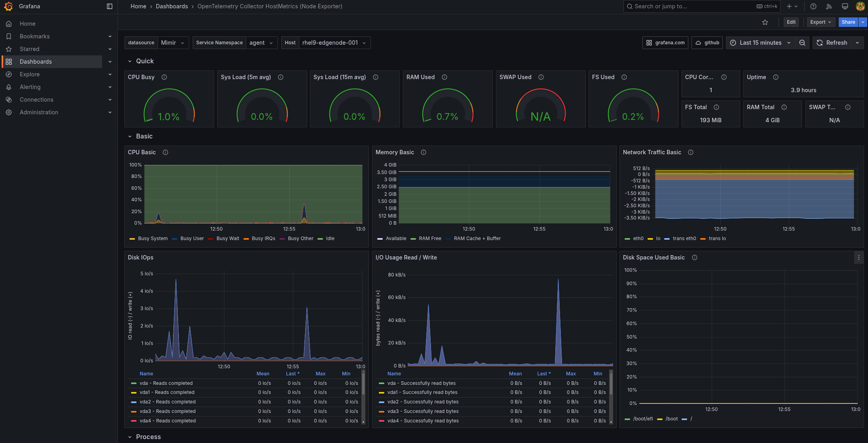The height and width of the screenshot is (443, 868).
Task: Expand the Basic section chevron
Action: tap(129, 136)
